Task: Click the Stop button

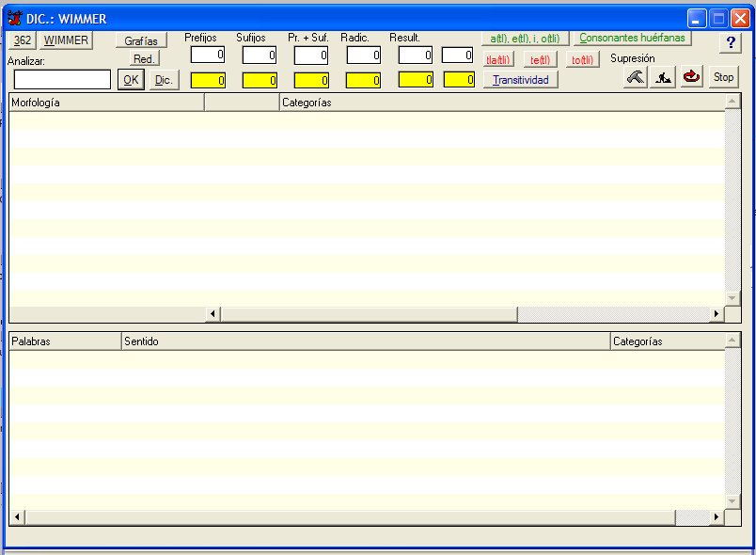Action: click(x=723, y=77)
